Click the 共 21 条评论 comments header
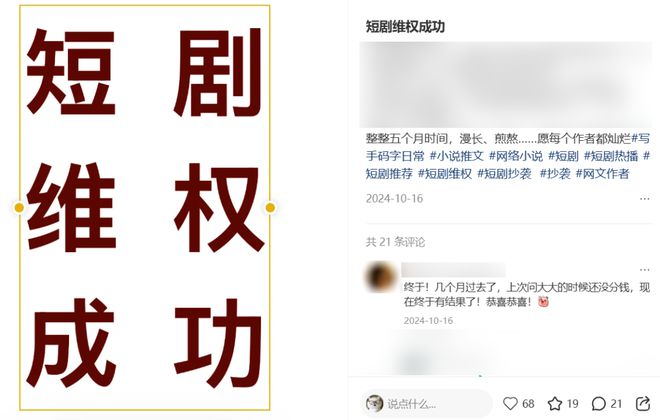Image resolution: width=660 pixels, height=420 pixels. [395, 242]
